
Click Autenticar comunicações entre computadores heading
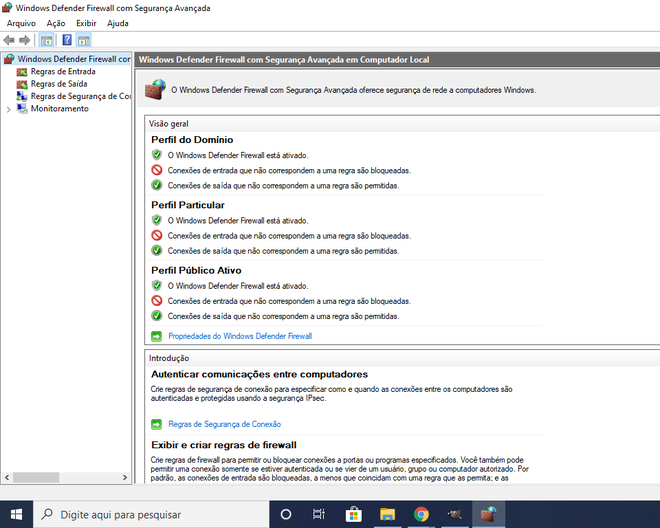pos(259,374)
